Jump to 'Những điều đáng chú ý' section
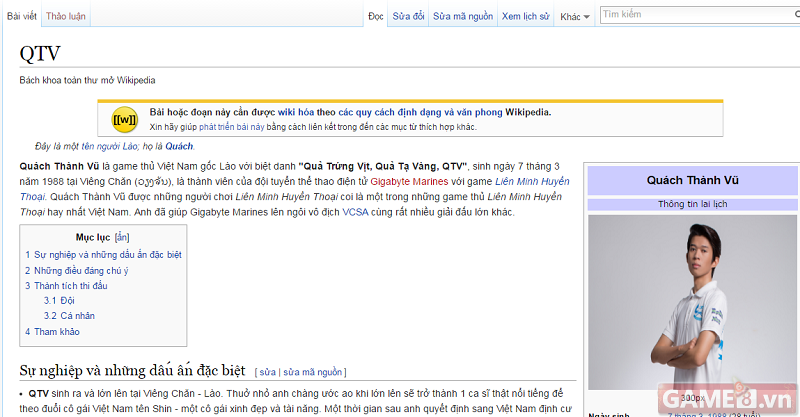The width and height of the screenshot is (800, 417). (x=77, y=271)
